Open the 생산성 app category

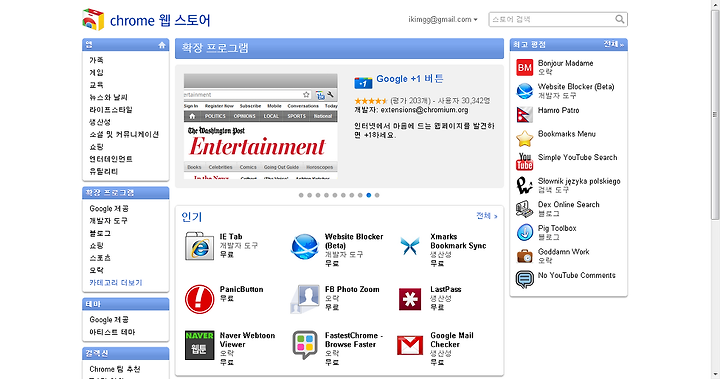coord(100,122)
